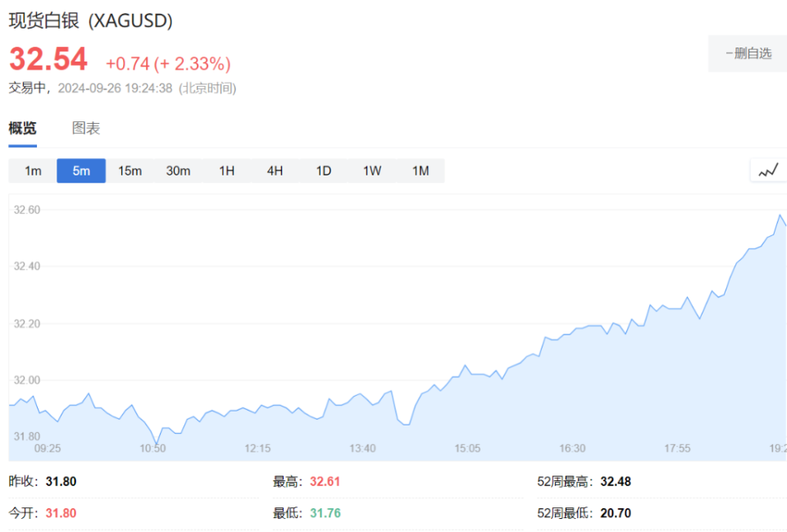Select the 概览 tab

pos(23,128)
